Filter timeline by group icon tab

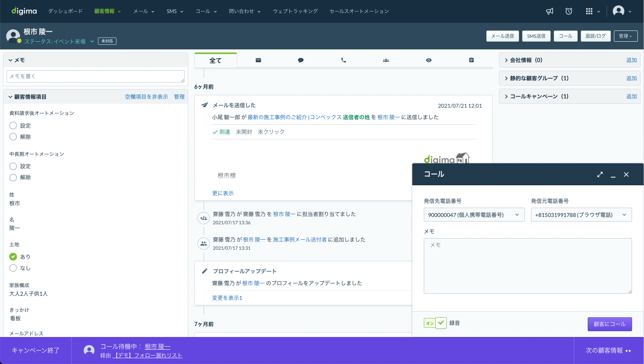pyautogui.click(x=386, y=60)
